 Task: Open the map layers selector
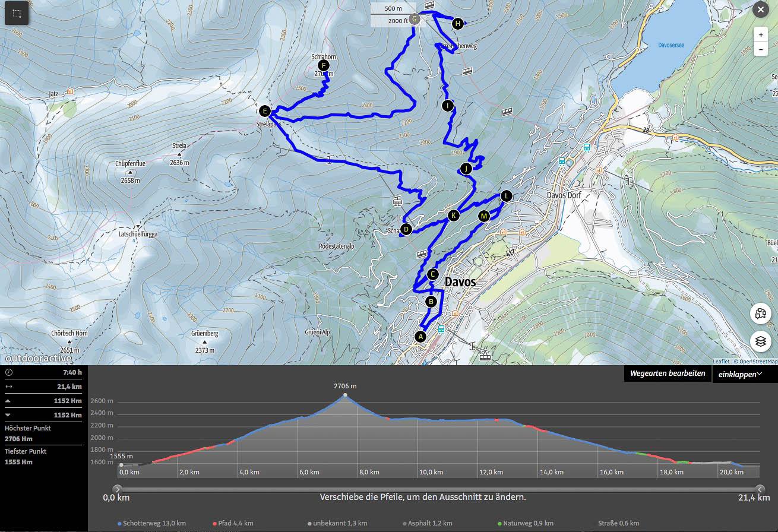pos(760,341)
